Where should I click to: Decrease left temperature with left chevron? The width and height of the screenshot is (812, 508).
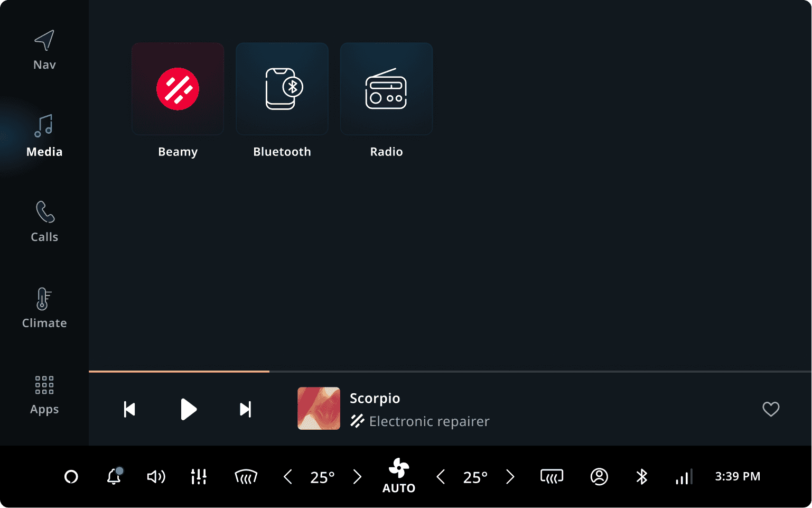[288, 477]
